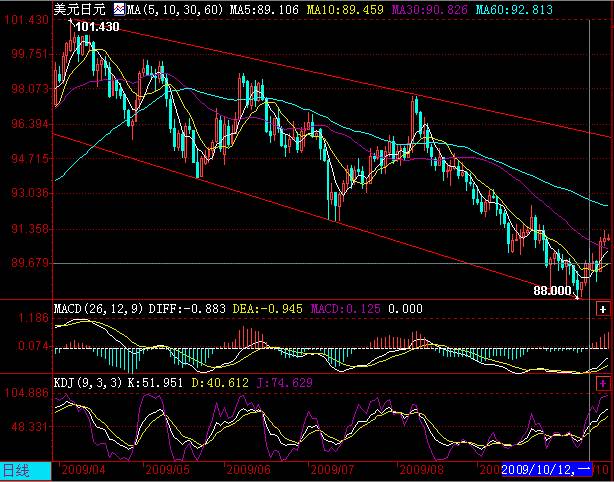Image resolution: width=614 pixels, height=482 pixels.
Task: Click the 101.430 high price label
Action: point(98,27)
